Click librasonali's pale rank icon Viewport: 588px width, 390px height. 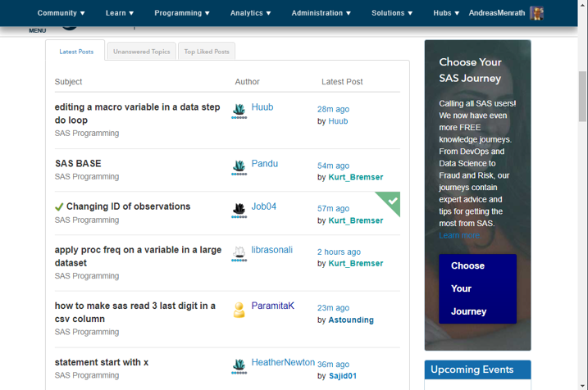click(239, 254)
